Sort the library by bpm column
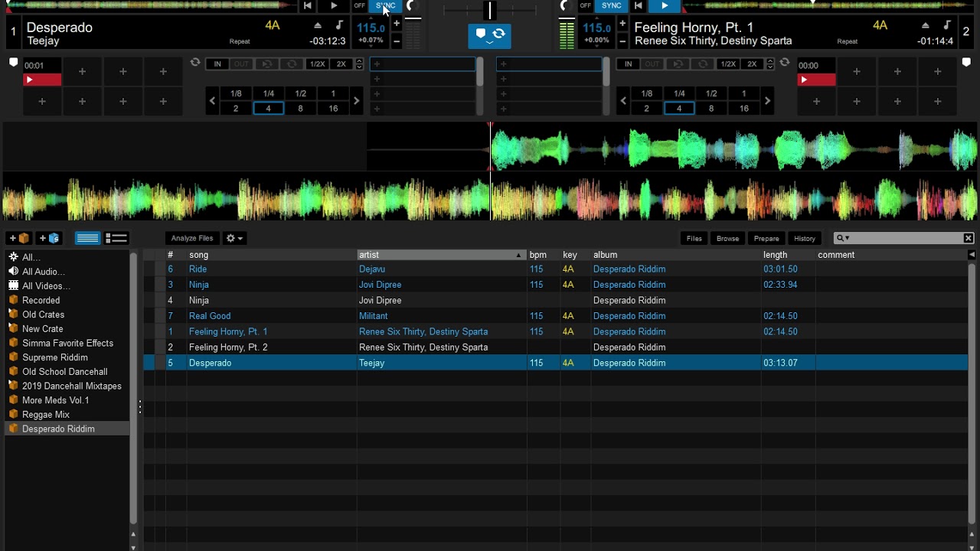Image resolution: width=980 pixels, height=551 pixels. click(543, 255)
